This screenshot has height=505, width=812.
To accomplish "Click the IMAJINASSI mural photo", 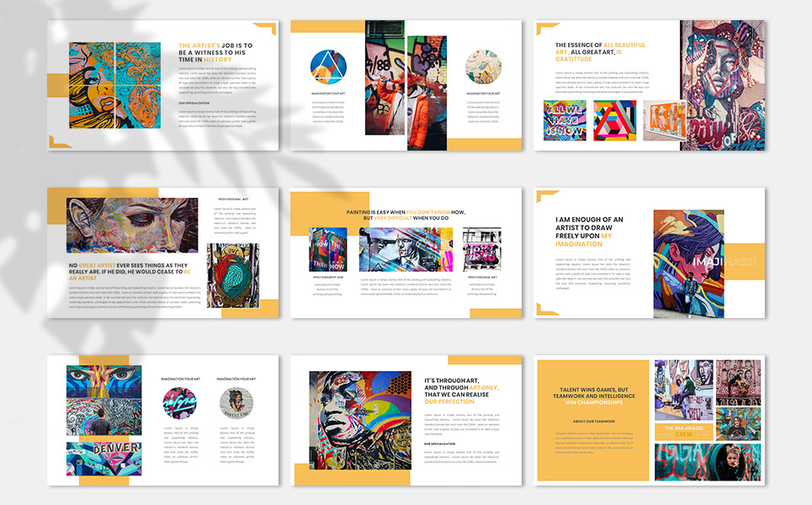I will click(x=688, y=263).
